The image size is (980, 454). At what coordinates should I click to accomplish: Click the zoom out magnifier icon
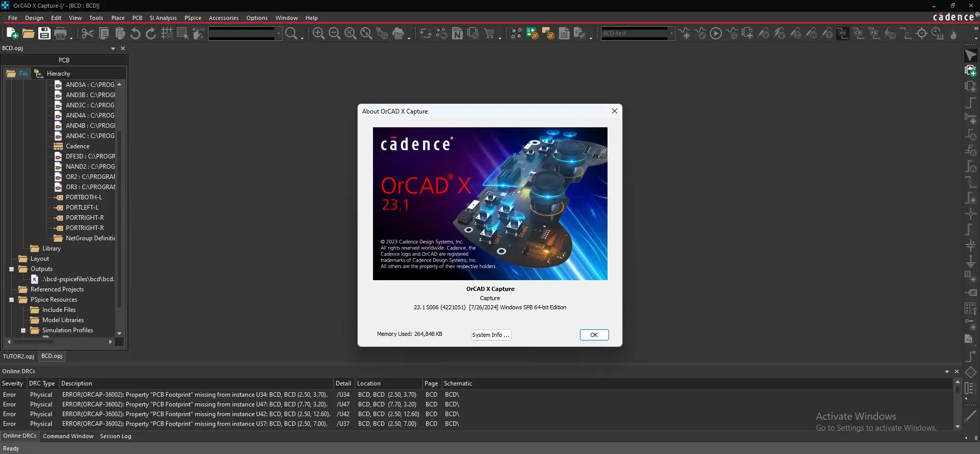(334, 34)
